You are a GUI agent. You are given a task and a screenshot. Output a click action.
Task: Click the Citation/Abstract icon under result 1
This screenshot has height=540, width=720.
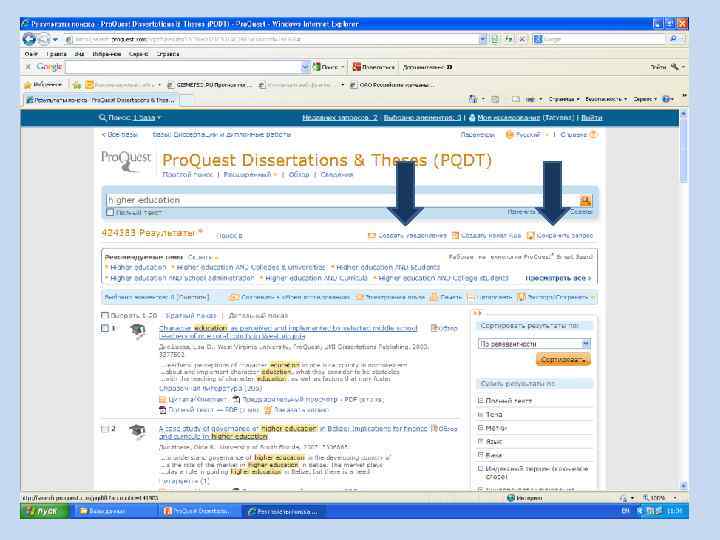point(162,400)
